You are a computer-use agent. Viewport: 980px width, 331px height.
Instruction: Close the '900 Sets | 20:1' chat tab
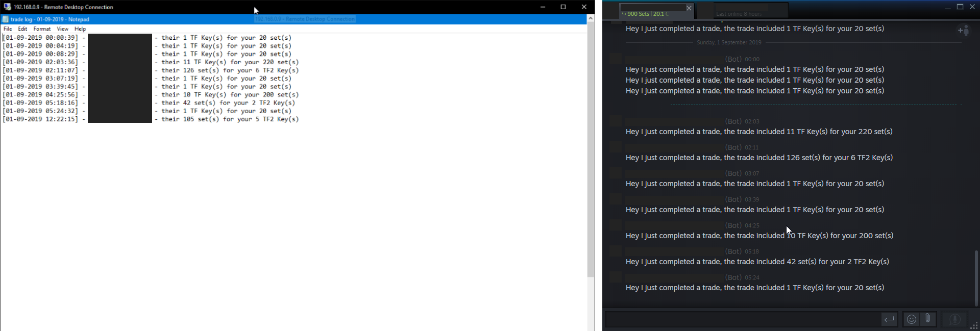click(689, 8)
